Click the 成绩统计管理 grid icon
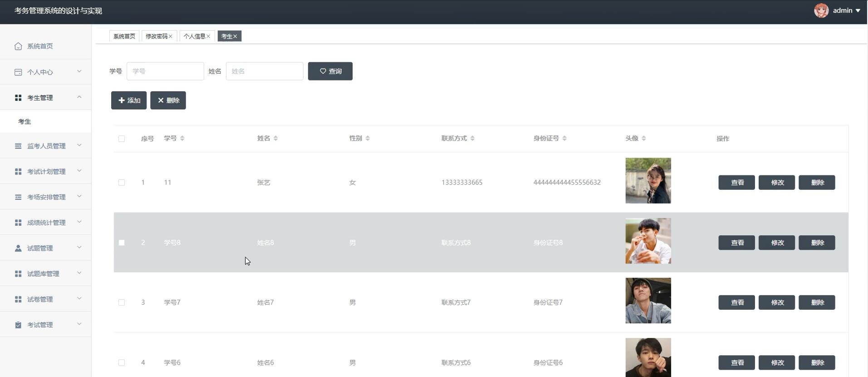This screenshot has width=868, height=377. (x=18, y=223)
